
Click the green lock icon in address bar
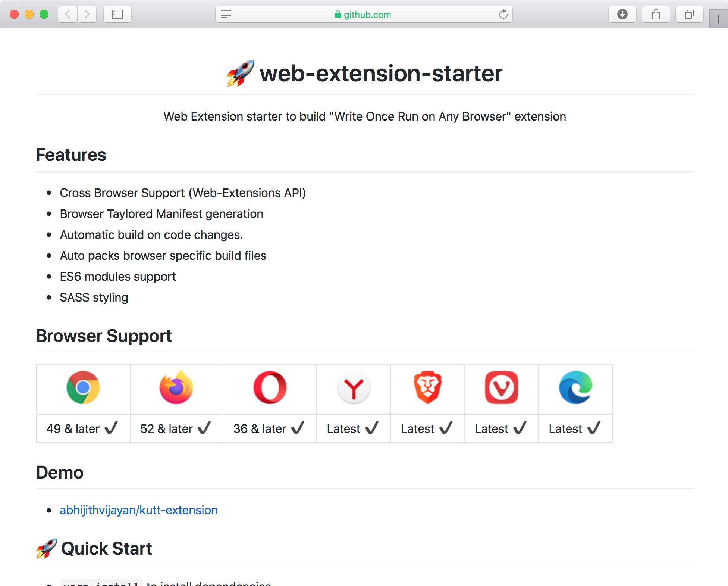tap(338, 14)
